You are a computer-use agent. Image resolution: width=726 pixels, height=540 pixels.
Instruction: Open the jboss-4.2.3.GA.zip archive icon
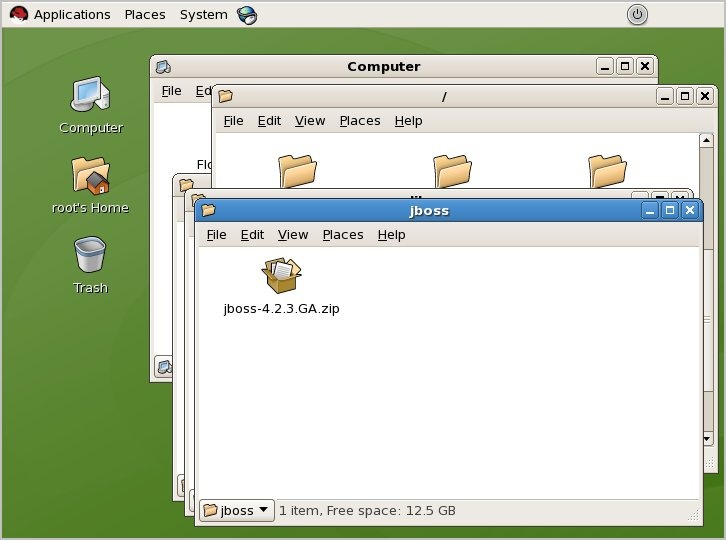pos(282,276)
